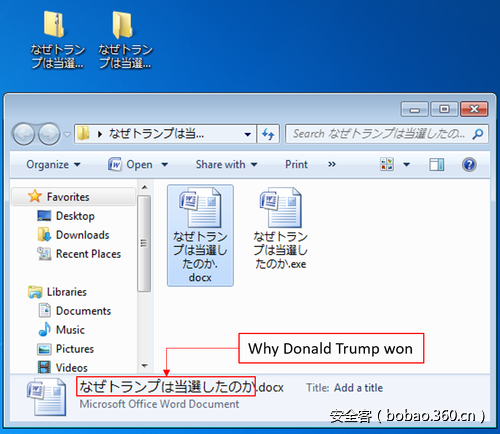Minimize the Explorer window

pyautogui.click(x=414, y=109)
